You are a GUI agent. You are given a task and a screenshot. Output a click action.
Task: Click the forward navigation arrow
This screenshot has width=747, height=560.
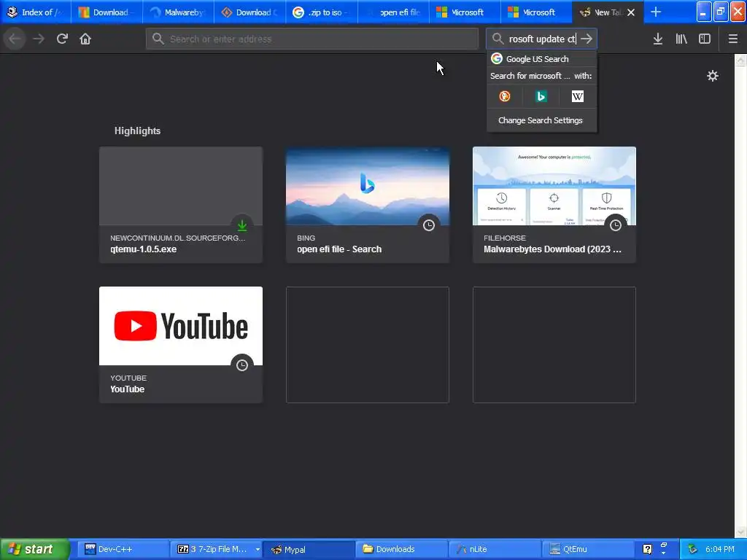click(x=39, y=39)
